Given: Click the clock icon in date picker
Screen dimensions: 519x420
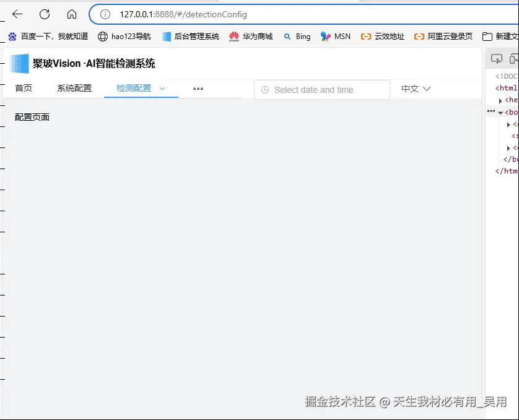Looking at the screenshot, I should click(x=265, y=90).
